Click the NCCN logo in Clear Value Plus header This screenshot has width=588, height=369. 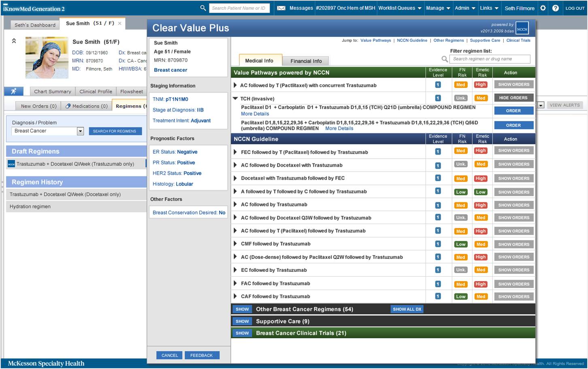[x=522, y=29]
